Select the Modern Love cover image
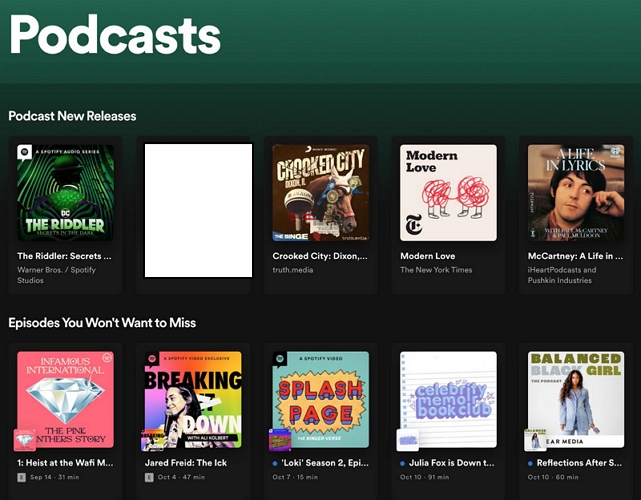Viewport: 641px width, 500px height. coord(448,193)
